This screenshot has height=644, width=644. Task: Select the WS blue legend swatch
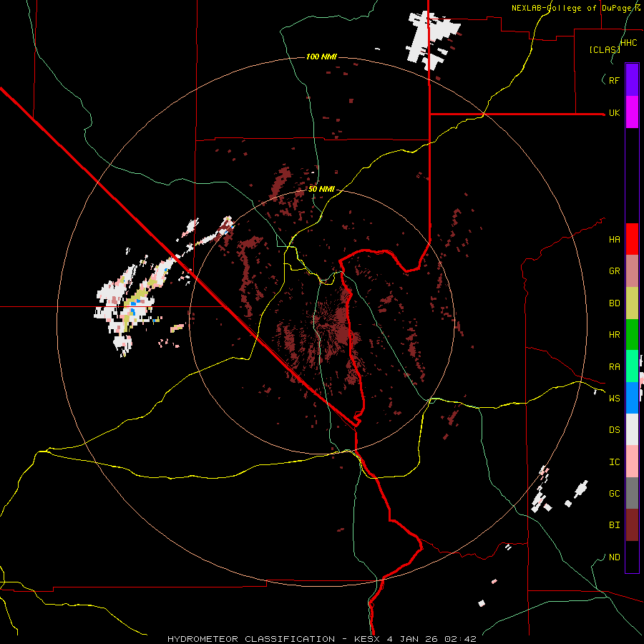tap(632, 398)
